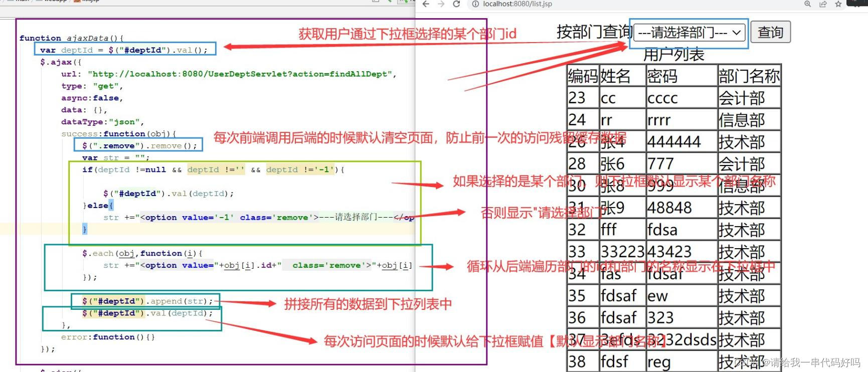Click the 密码 column header

(681, 76)
